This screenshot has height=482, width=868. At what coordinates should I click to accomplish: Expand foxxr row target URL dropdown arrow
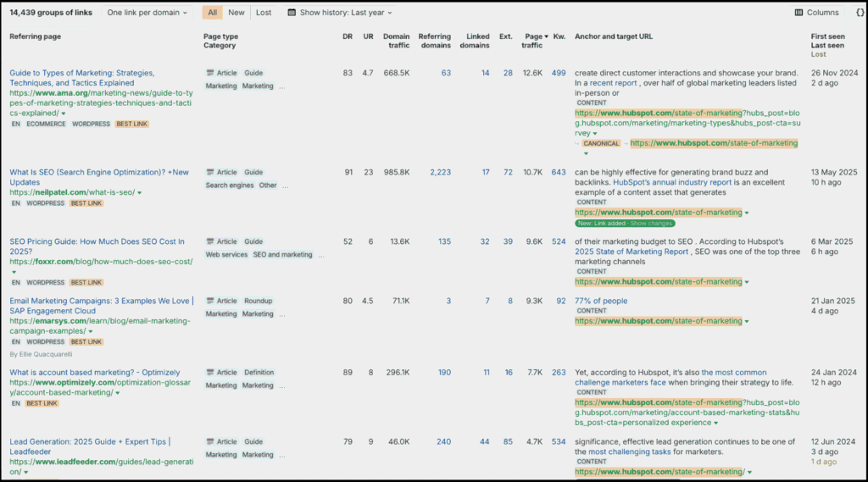(x=747, y=282)
